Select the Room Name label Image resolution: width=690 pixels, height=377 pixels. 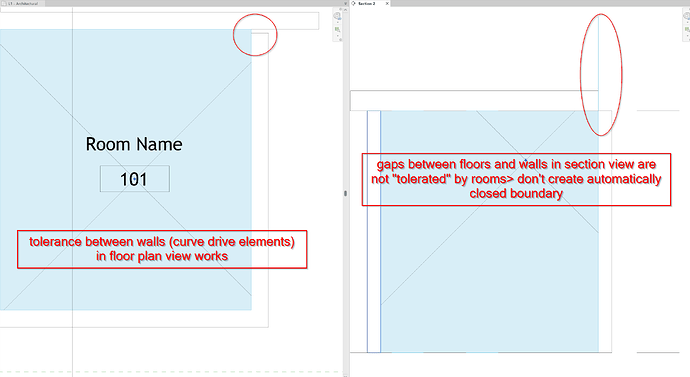134,144
